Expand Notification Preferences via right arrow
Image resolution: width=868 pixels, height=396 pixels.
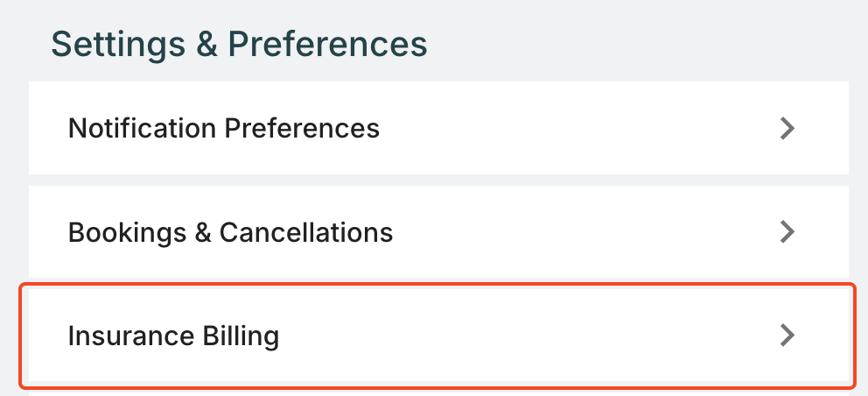click(x=787, y=129)
